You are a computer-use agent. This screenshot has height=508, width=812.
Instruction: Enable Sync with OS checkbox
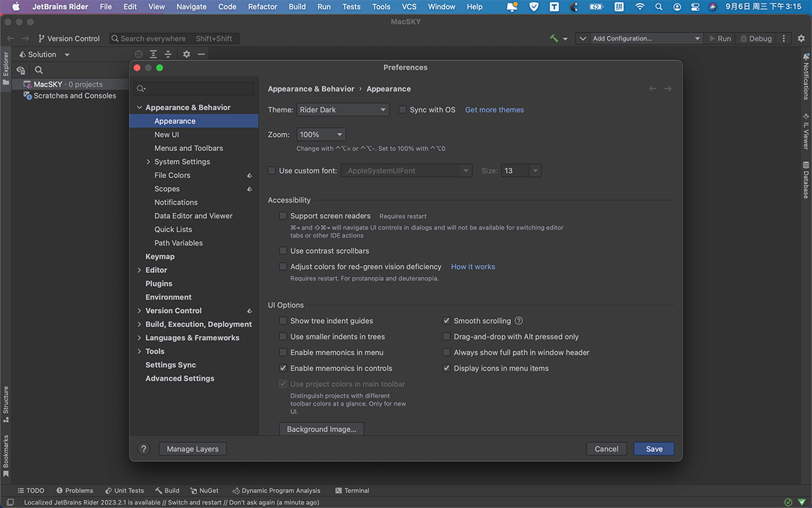pos(403,110)
